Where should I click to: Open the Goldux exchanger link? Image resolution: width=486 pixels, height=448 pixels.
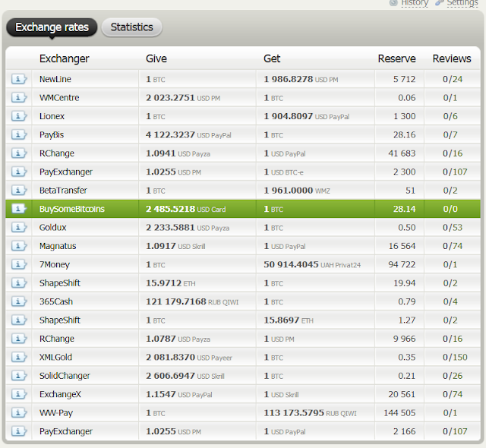tap(52, 227)
